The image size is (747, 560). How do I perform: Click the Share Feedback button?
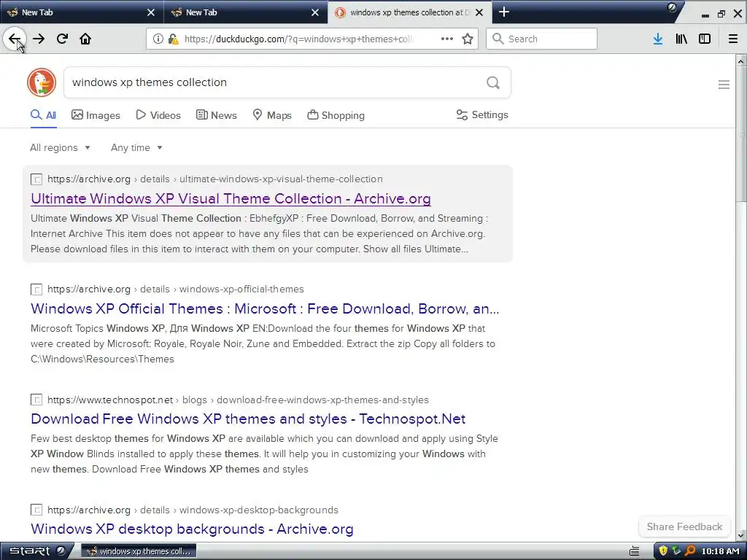click(684, 526)
